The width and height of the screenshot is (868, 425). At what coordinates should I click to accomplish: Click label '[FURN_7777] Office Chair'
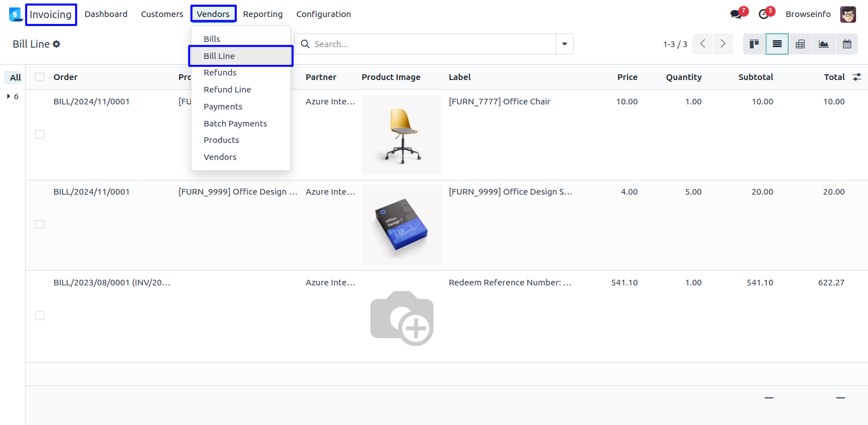coord(499,102)
